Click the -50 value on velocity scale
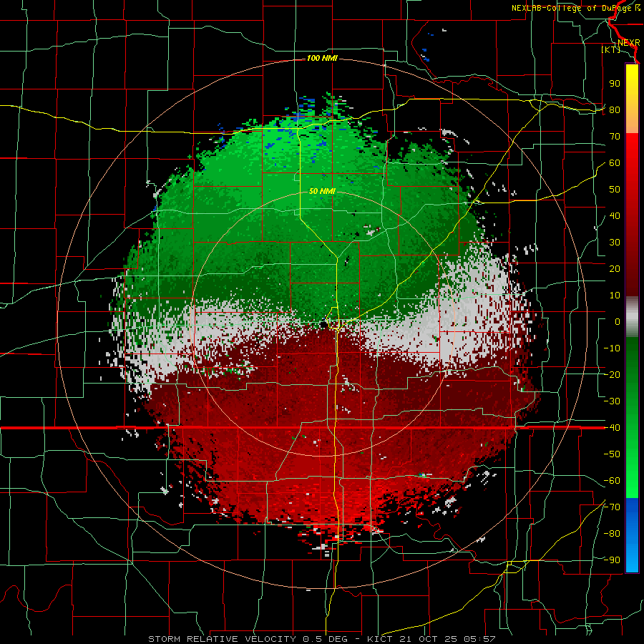The image size is (644, 644). (612, 454)
